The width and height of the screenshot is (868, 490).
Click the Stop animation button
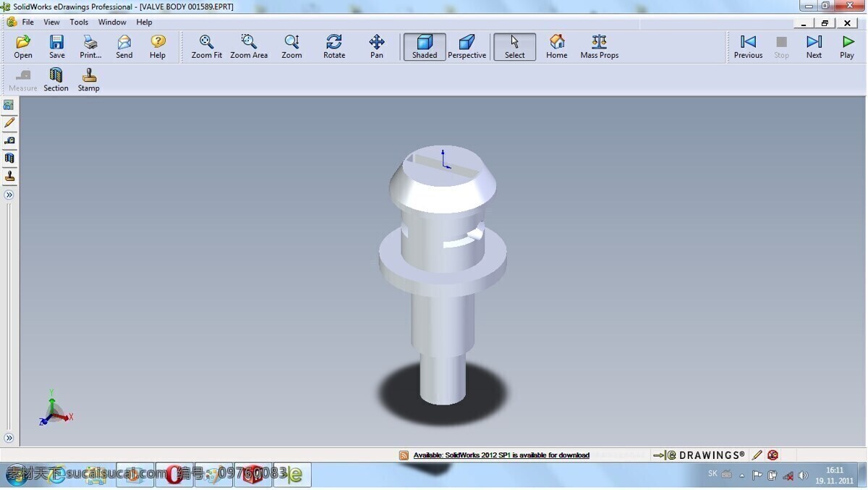coord(781,46)
